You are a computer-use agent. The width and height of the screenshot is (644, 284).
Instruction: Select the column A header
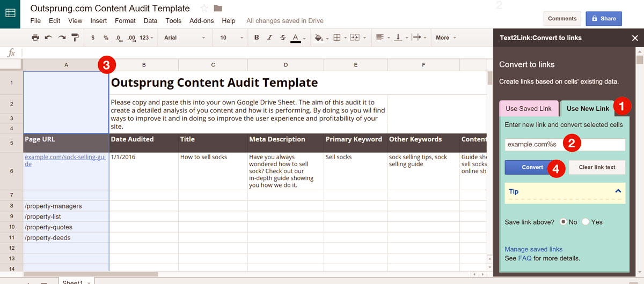(x=66, y=64)
